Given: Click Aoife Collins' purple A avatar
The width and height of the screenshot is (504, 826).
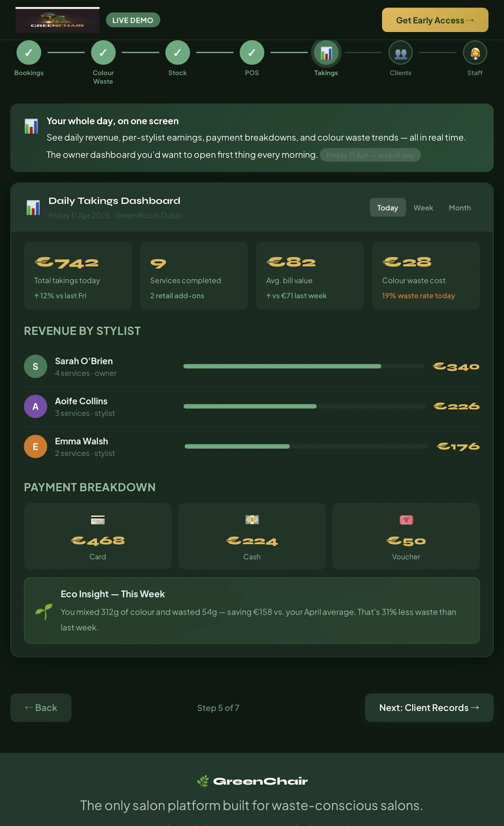Looking at the screenshot, I should click(36, 406).
